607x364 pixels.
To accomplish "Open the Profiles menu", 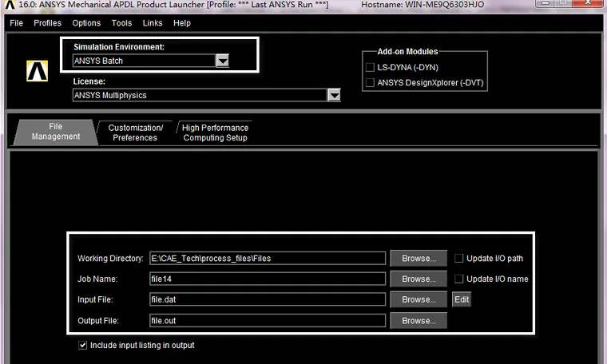I will [x=48, y=23].
